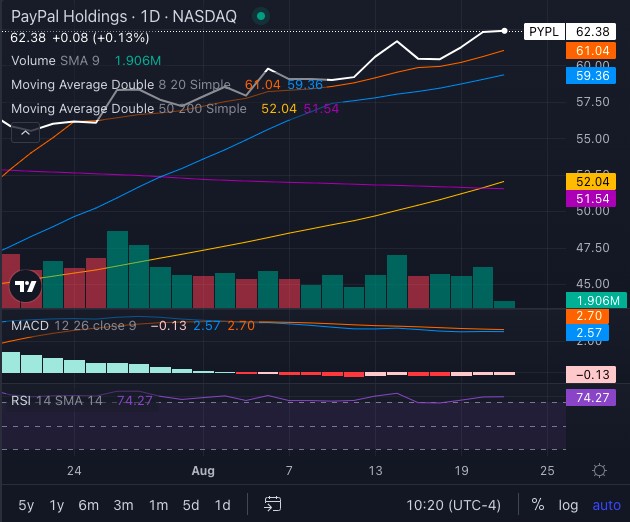Collapse the indicator legend chevron
This screenshot has height=522, width=630.
tap(25, 133)
